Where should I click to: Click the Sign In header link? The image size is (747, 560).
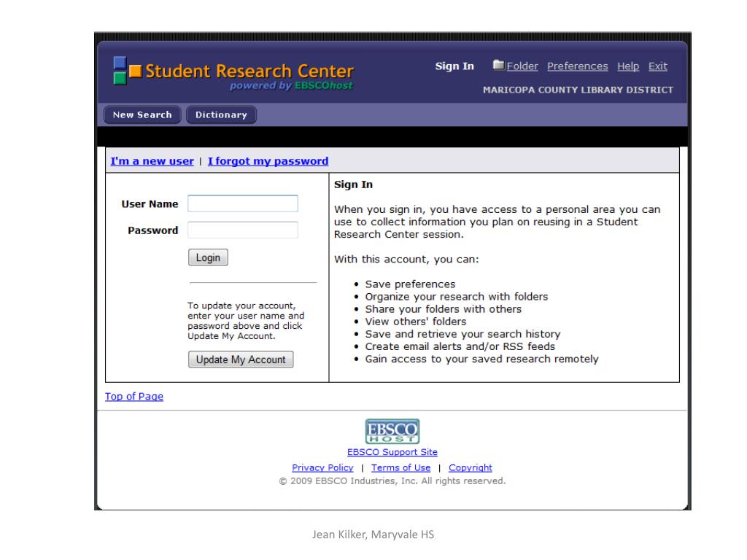[x=454, y=66]
